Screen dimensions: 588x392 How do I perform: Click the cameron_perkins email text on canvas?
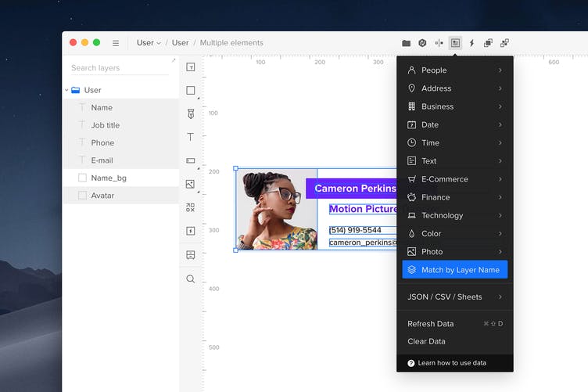coord(363,243)
